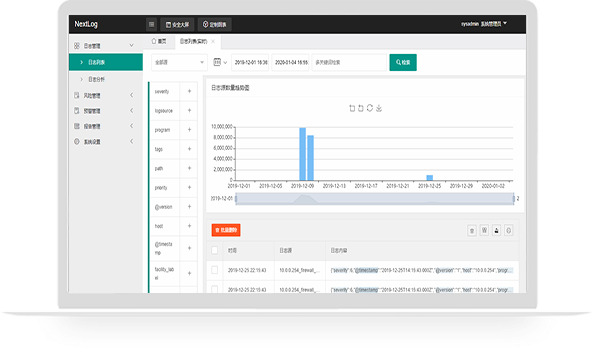
Task: Click the NextLog logo
Action: [x=86, y=24]
